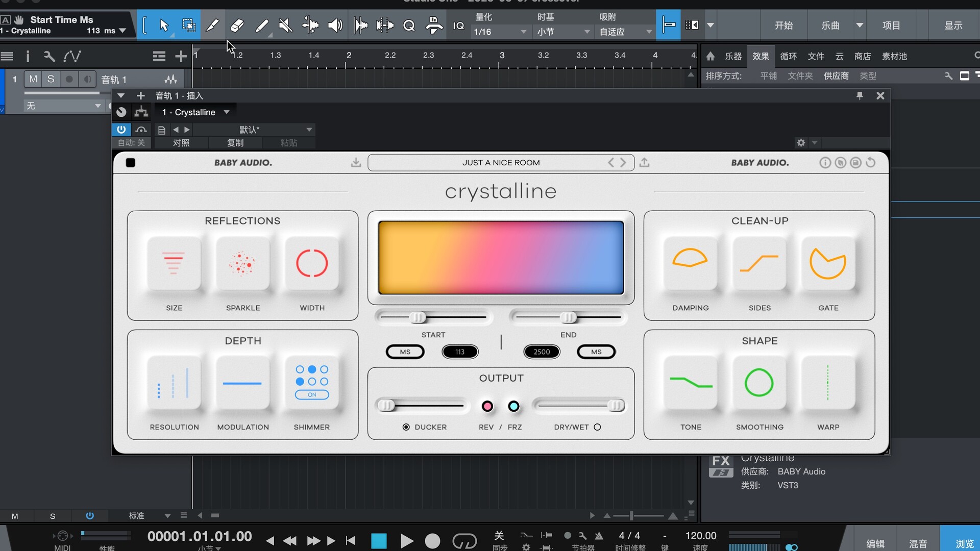Toggle plugin bypass power button
The height and width of the screenshot is (551, 980).
[x=121, y=130]
